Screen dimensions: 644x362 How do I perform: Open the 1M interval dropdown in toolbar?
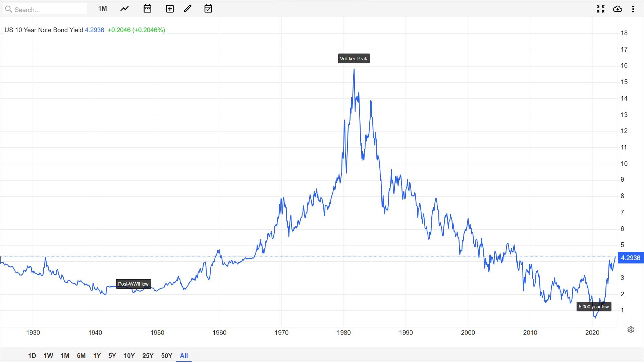[102, 9]
